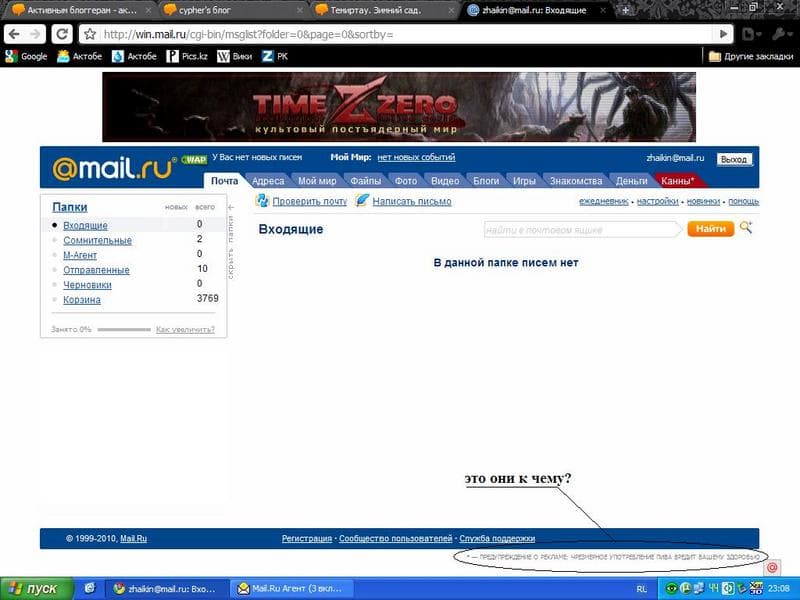Click the feather compose icon

coord(362,200)
